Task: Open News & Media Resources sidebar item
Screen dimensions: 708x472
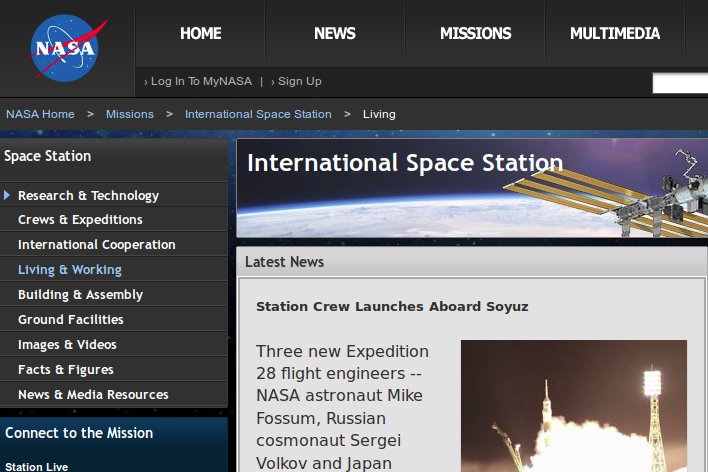Action: (114, 394)
